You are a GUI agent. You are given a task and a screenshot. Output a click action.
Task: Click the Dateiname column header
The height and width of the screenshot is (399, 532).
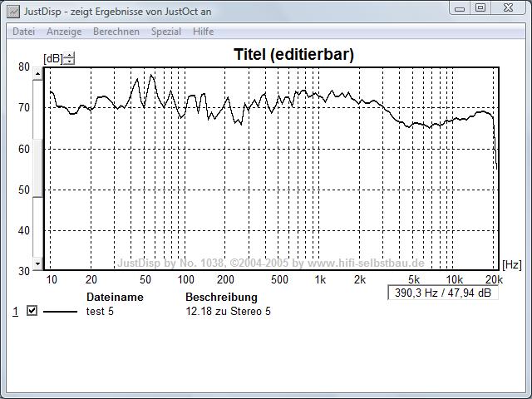coord(115,297)
